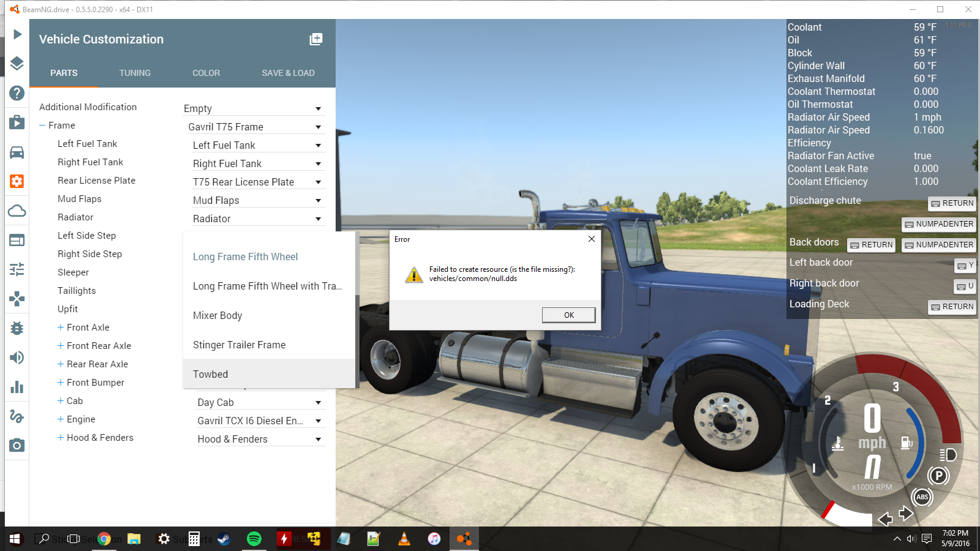This screenshot has height=551, width=980.
Task: Expand the Engine tree node
Action: (61, 419)
